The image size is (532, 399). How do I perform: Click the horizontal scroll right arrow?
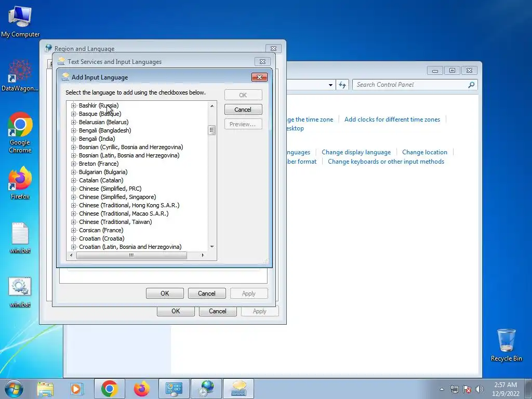[203, 256]
